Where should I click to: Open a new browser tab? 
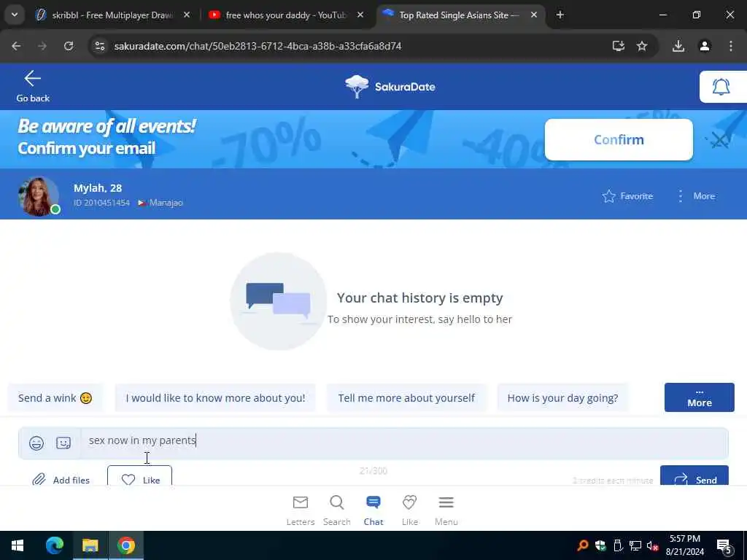pyautogui.click(x=560, y=15)
